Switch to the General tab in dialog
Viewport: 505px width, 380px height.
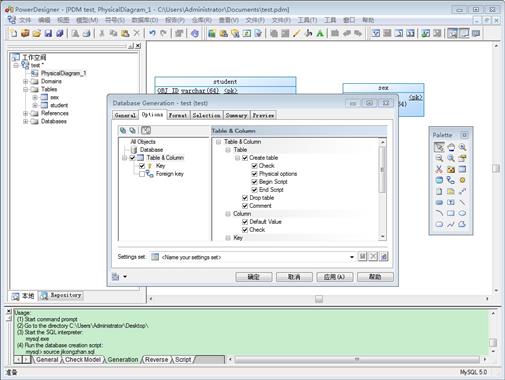pyautogui.click(x=125, y=115)
